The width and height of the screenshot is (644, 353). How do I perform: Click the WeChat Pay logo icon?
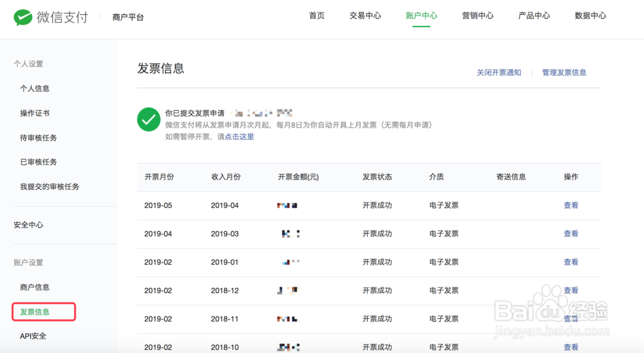pos(23,17)
